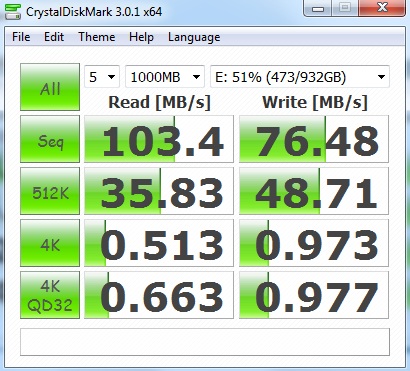This screenshot has width=410, height=371.
Task: Start the 512K benchmark test
Action: pos(50,191)
